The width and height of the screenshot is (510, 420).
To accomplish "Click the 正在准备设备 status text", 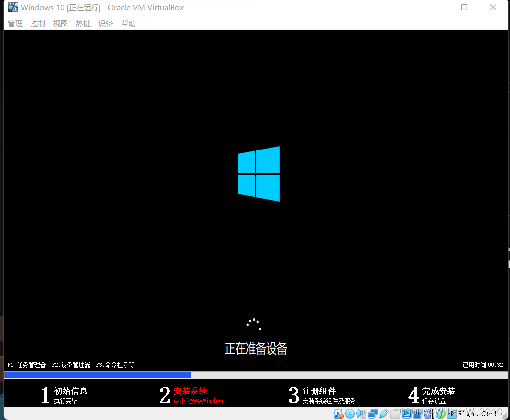I will pos(256,349).
